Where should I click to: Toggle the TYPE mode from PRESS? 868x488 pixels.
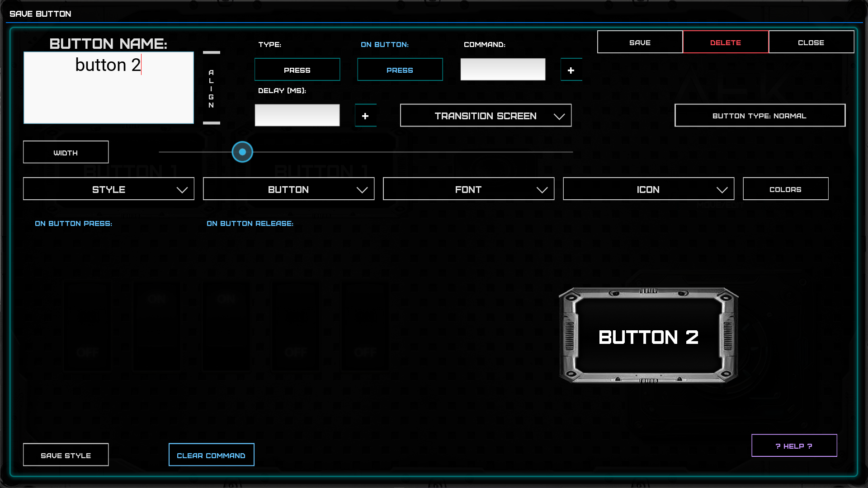coord(297,70)
